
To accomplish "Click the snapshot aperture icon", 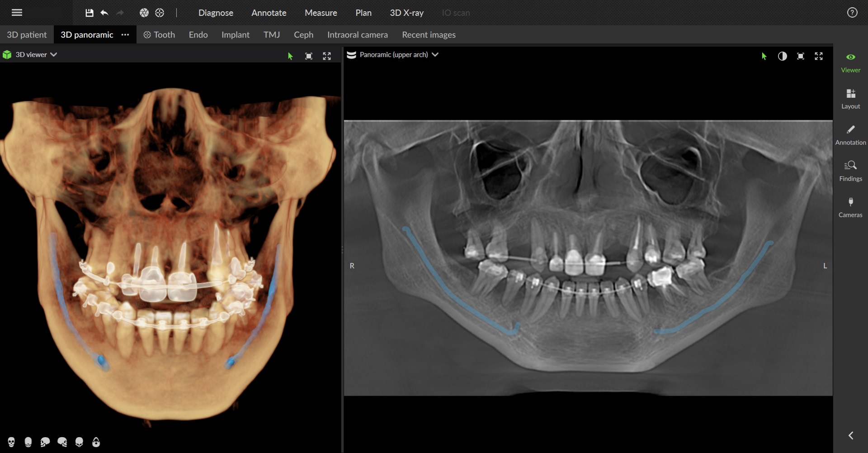I will coord(144,13).
